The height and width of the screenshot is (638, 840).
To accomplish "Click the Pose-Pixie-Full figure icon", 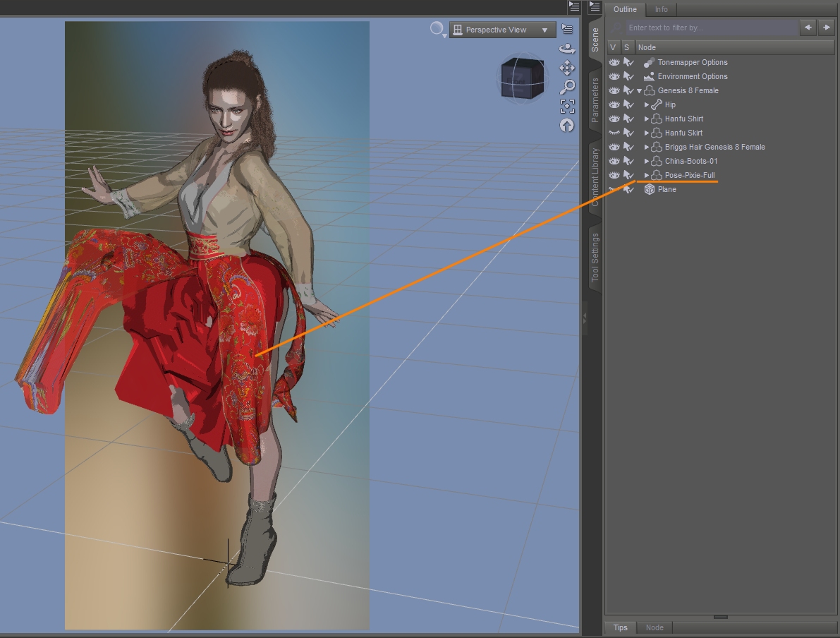I will 656,175.
